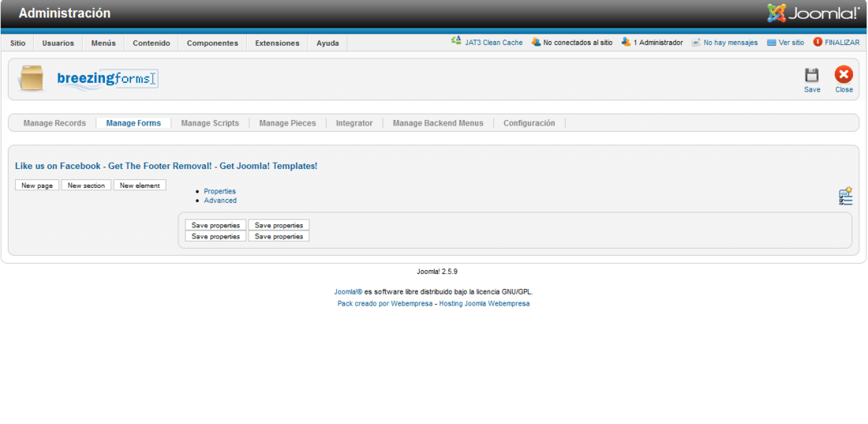
Task: Click Ver sitio to preview site
Action: (x=791, y=43)
